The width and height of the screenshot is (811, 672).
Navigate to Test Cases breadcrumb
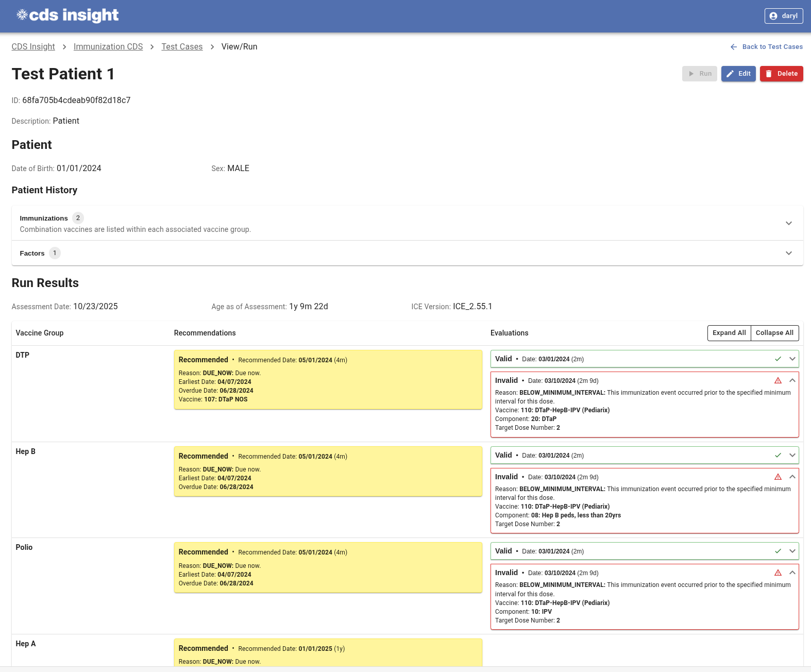click(182, 47)
